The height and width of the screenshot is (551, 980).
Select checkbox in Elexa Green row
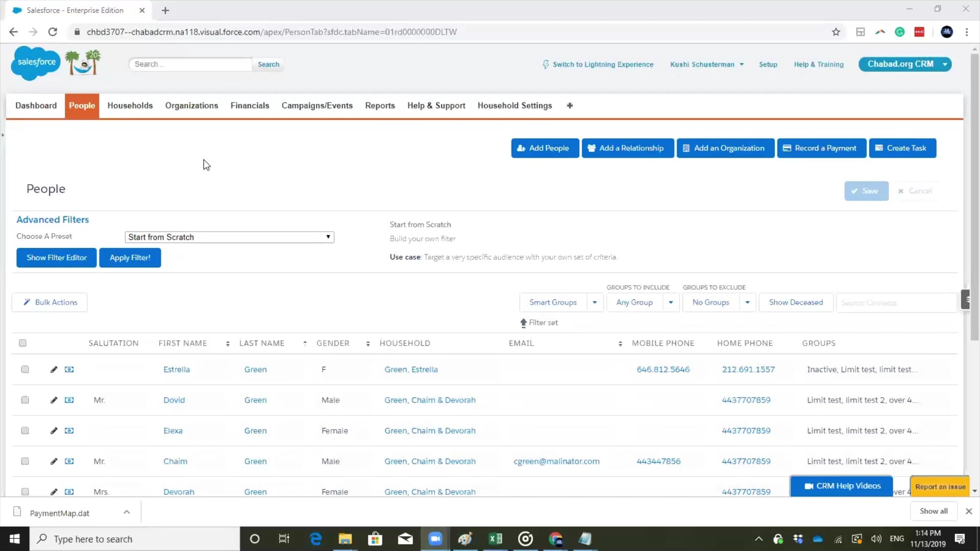click(x=25, y=431)
